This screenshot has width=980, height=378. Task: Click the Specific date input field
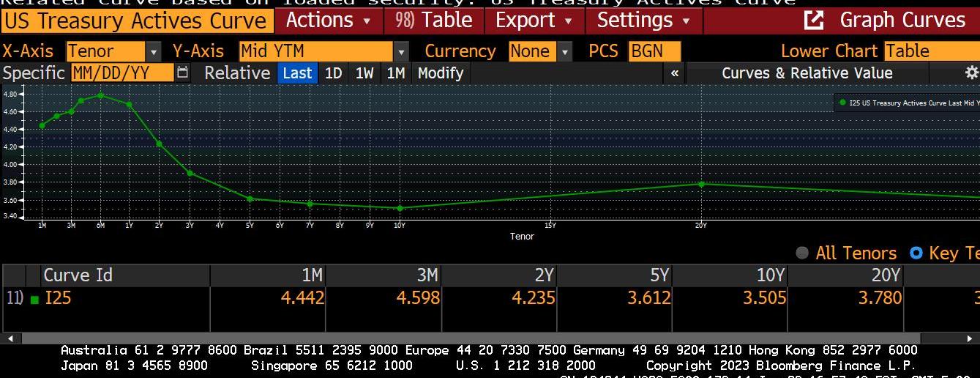pyautogui.click(x=122, y=73)
